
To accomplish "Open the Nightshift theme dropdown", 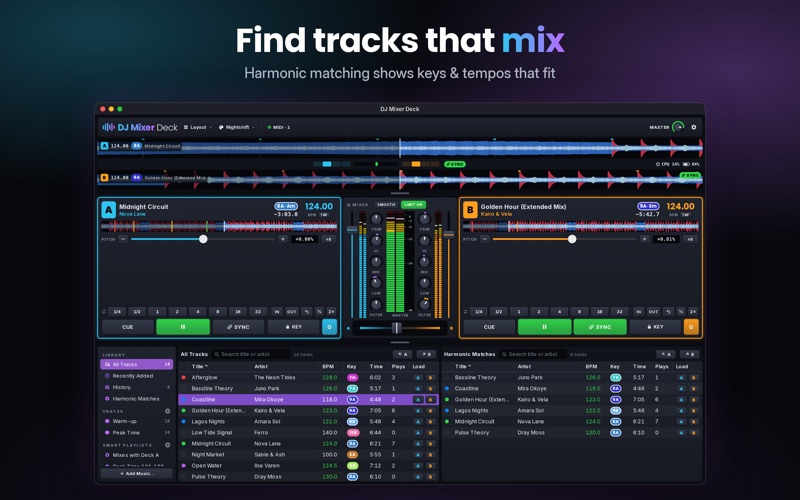I will pyautogui.click(x=236, y=127).
